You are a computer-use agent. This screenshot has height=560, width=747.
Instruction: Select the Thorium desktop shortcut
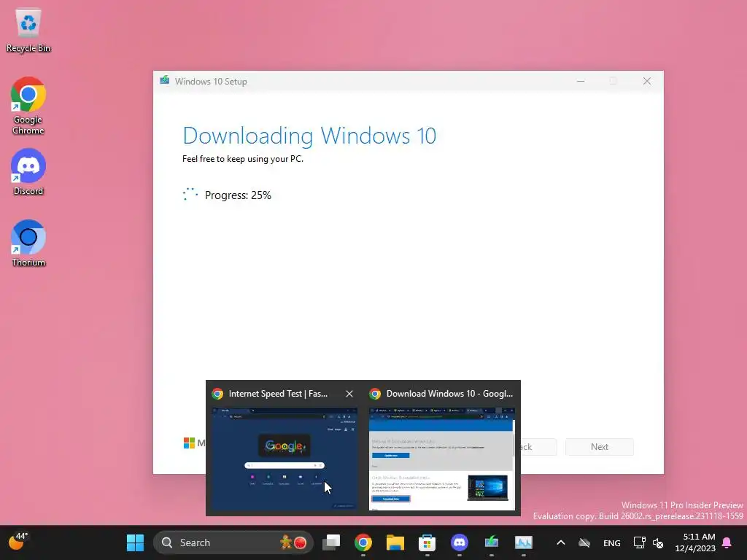coord(28,244)
